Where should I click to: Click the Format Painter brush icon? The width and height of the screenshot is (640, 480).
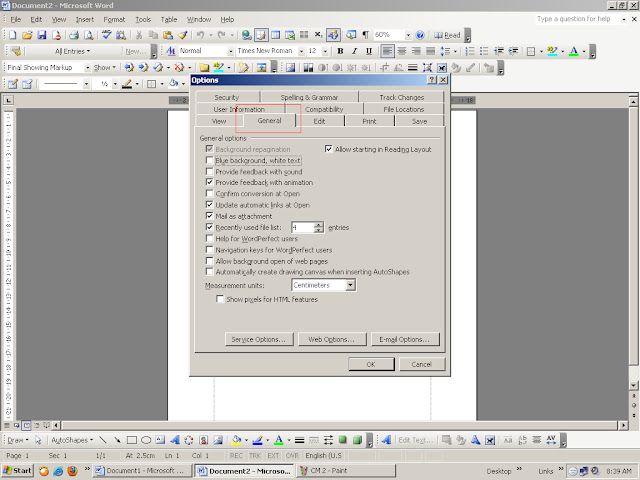(182, 35)
